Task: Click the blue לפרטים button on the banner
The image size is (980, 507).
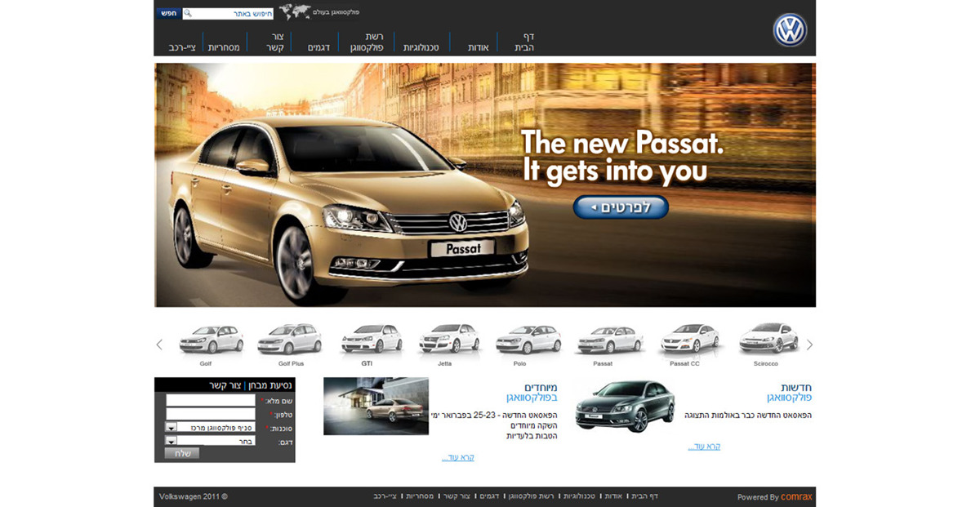Action: click(x=621, y=207)
